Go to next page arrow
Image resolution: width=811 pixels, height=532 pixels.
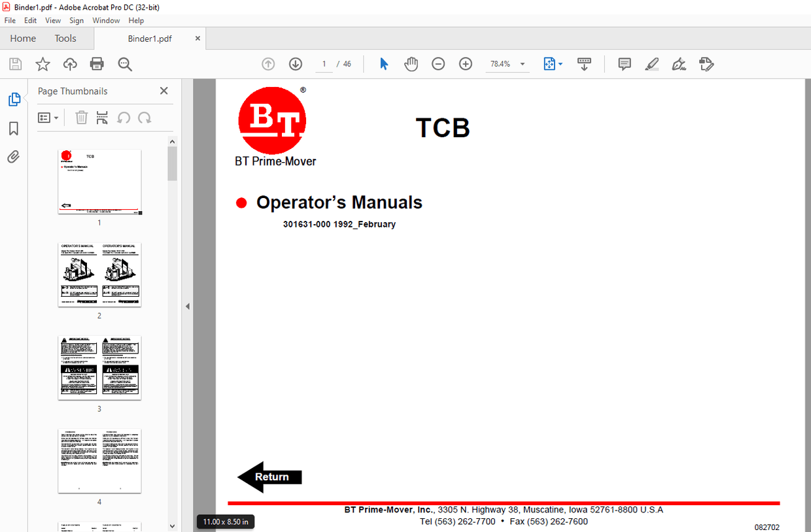tap(296, 64)
